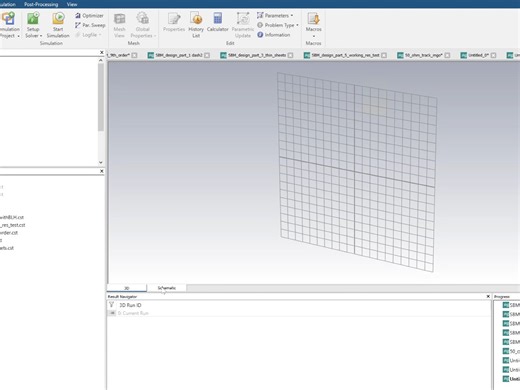Click the icon beside 0: Current Run

(x=112, y=313)
